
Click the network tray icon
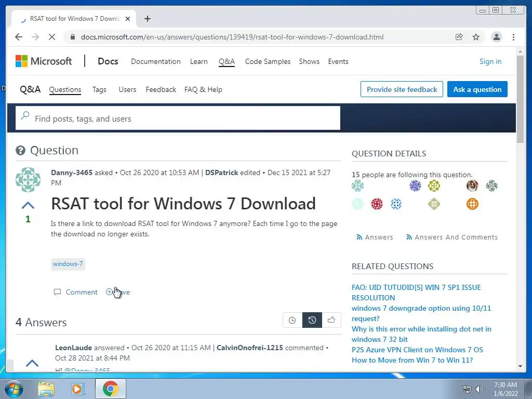click(467, 389)
